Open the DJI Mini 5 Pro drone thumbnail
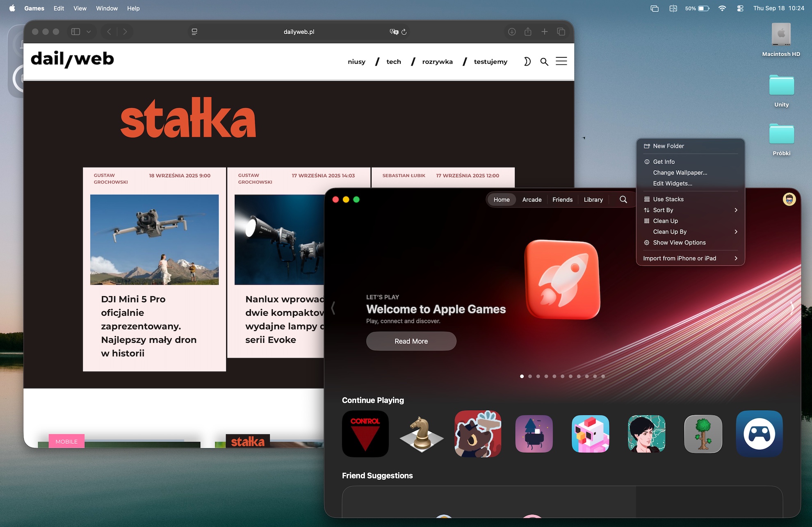The image size is (812, 527). click(x=154, y=240)
